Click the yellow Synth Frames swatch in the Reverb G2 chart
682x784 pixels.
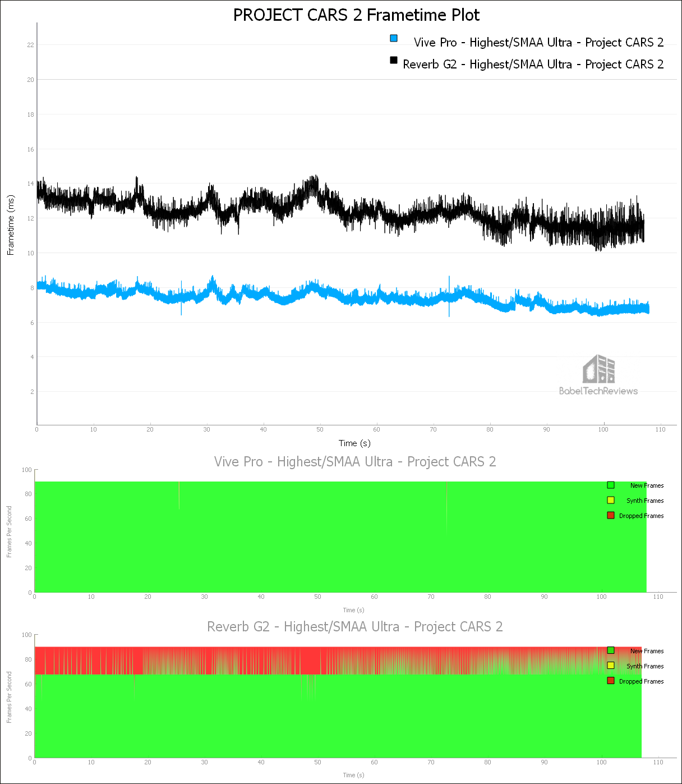pyautogui.click(x=611, y=666)
